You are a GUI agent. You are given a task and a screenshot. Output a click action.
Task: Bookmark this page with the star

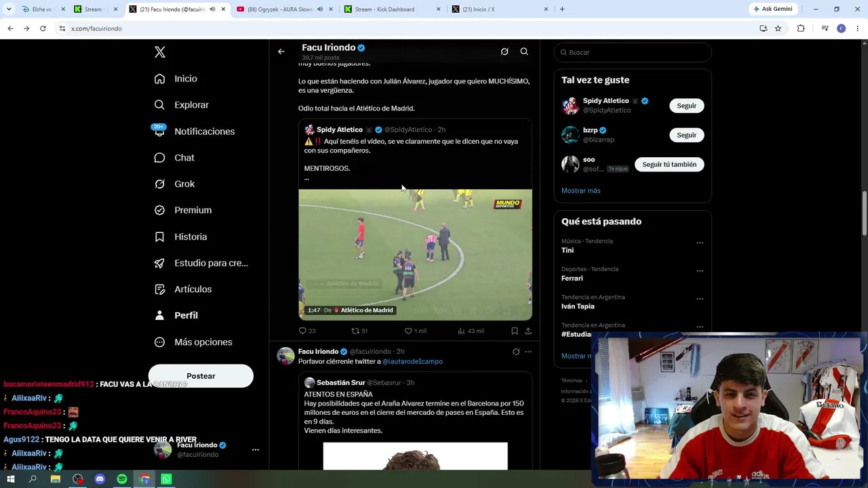coord(778,28)
